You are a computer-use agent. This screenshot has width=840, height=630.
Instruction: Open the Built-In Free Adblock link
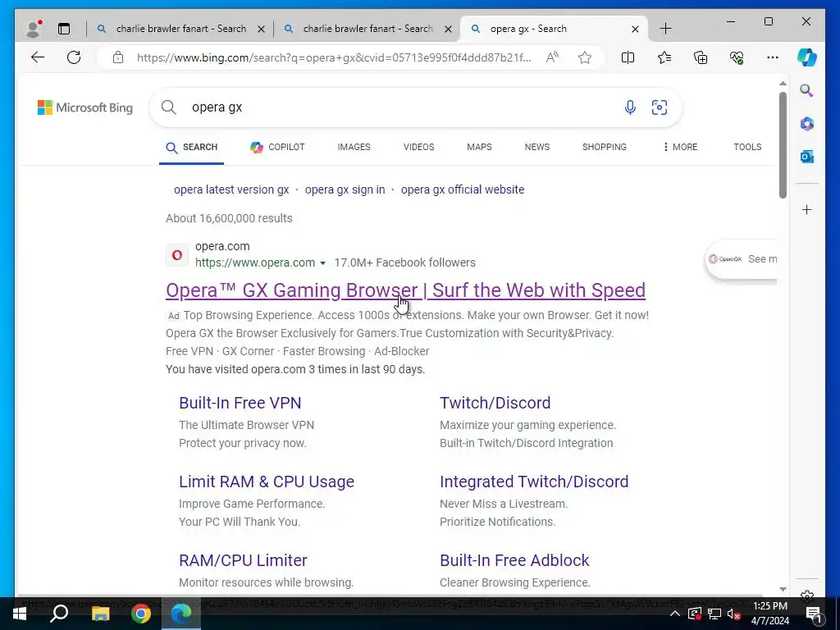(x=514, y=560)
